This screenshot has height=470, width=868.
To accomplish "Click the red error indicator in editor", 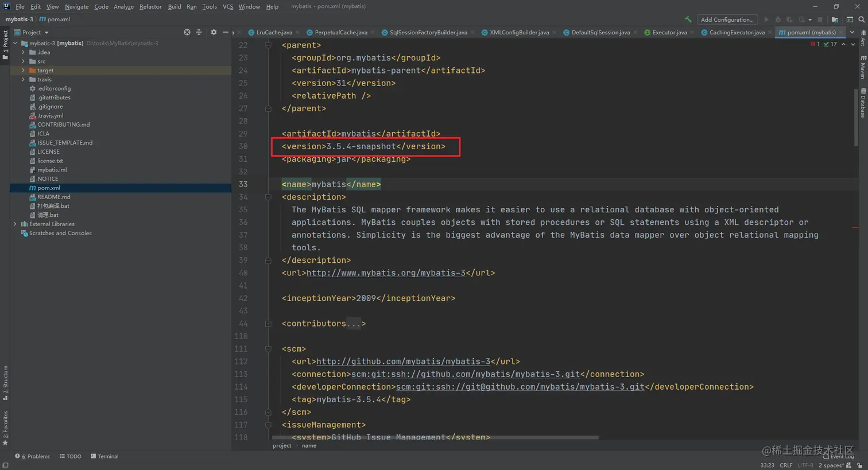I will click(815, 44).
